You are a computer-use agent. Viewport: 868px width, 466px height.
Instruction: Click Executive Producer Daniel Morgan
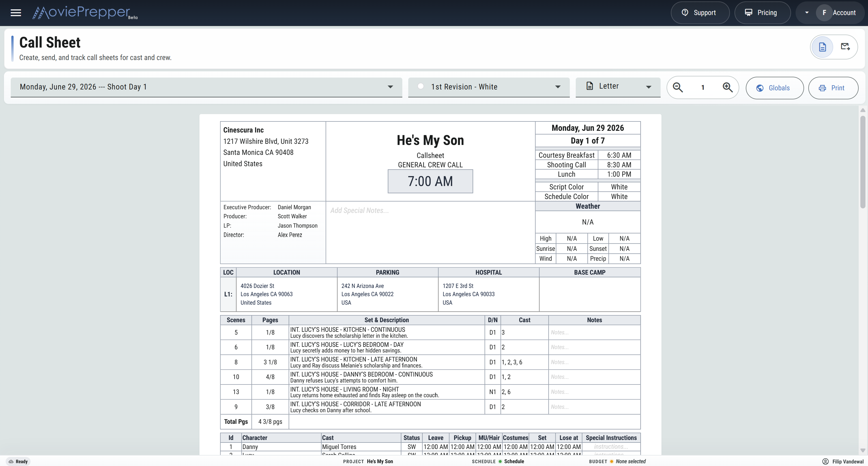(x=294, y=207)
